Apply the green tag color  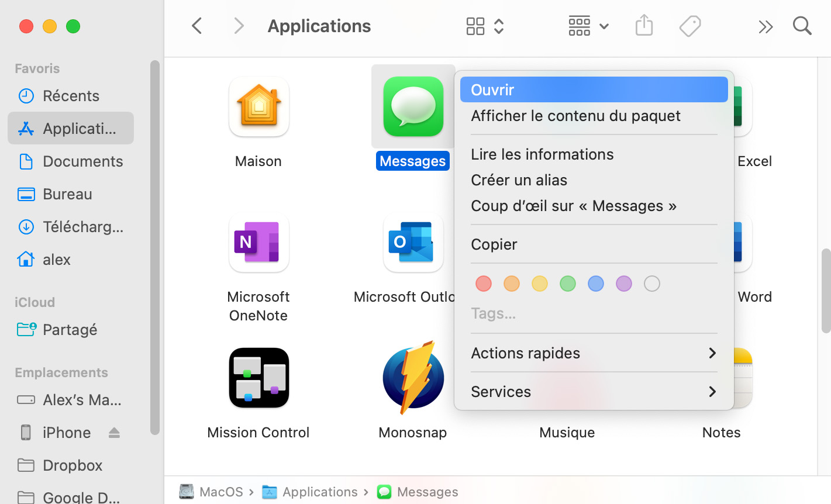568,284
